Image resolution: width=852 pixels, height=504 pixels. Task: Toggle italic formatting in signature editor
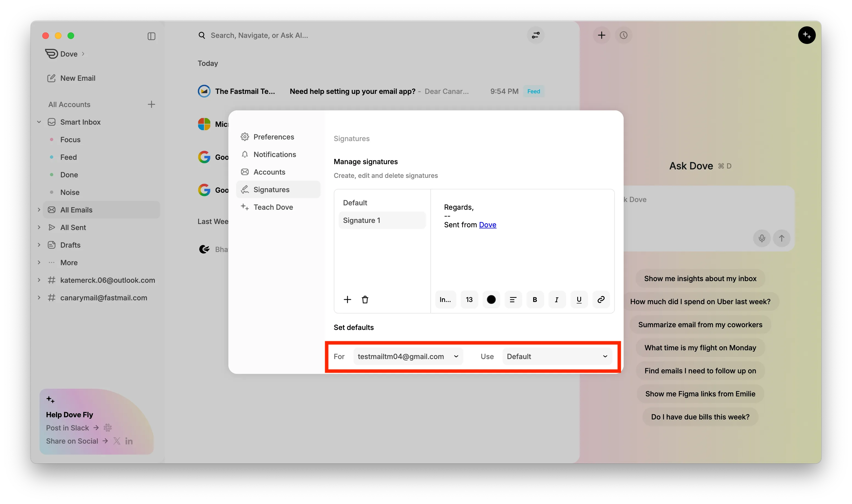(557, 299)
